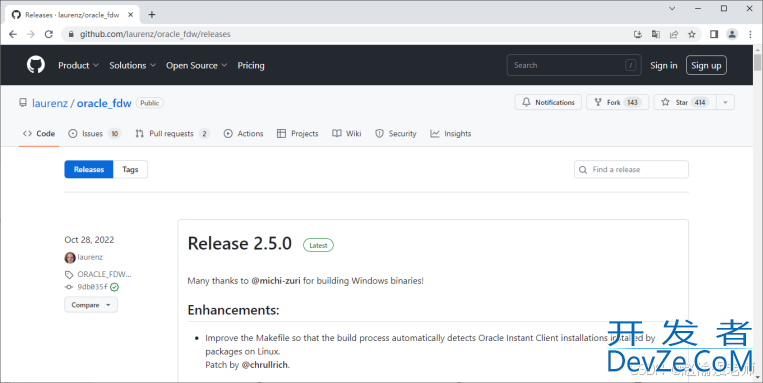Click the padlock site info icon
The width and height of the screenshot is (763, 383).
71,34
